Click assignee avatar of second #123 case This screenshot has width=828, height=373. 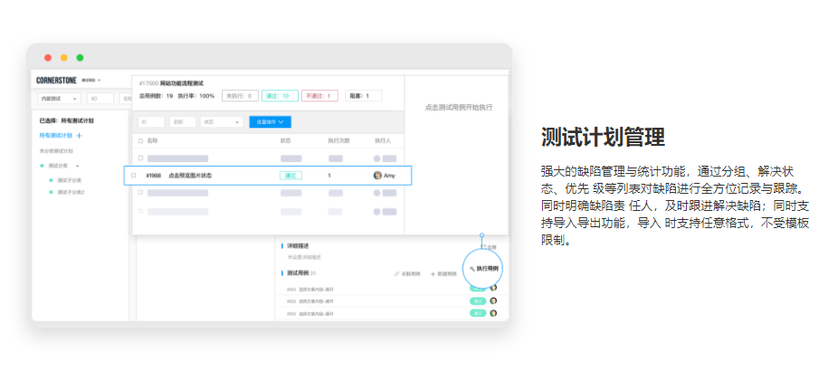(x=493, y=301)
